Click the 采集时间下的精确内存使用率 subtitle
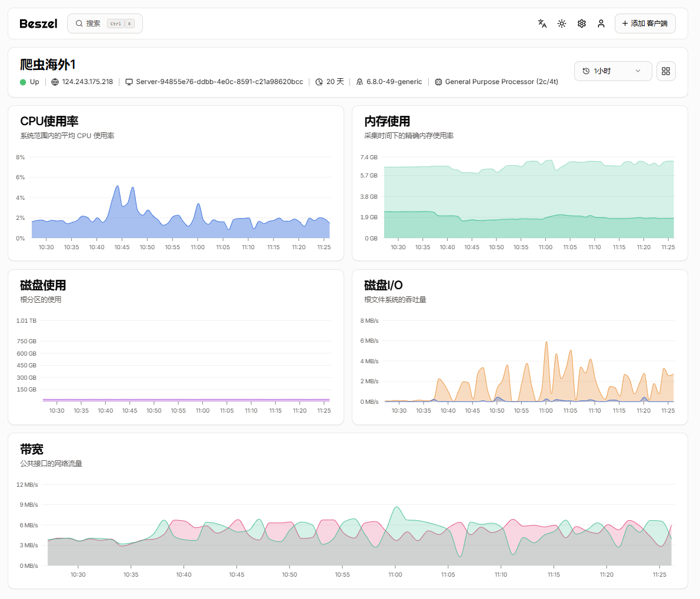 point(409,136)
